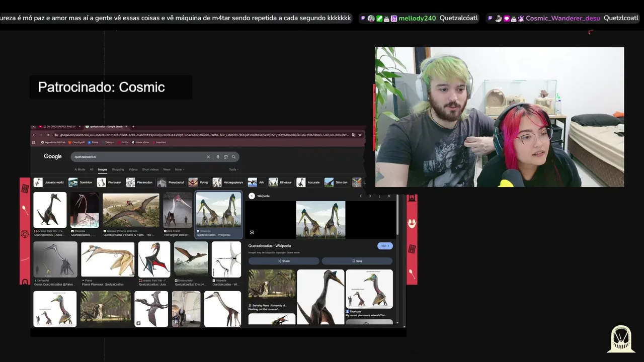The width and height of the screenshot is (644, 362).
Task: Open the tab list dropdown arrow
Action: pos(34,126)
